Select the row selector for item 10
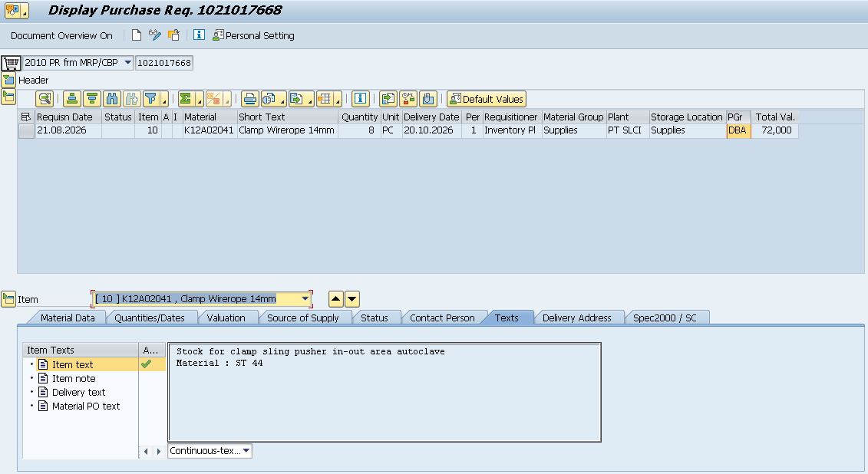 pyautogui.click(x=26, y=130)
